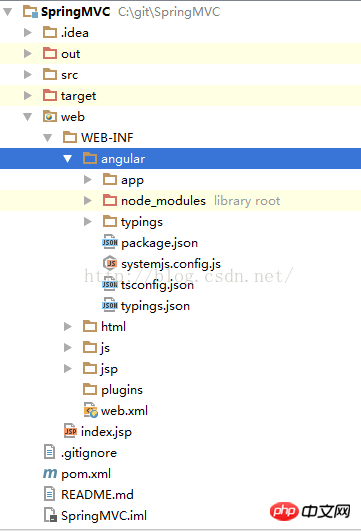Open pom.xml file name
The width and height of the screenshot is (361, 531).
tap(86, 474)
